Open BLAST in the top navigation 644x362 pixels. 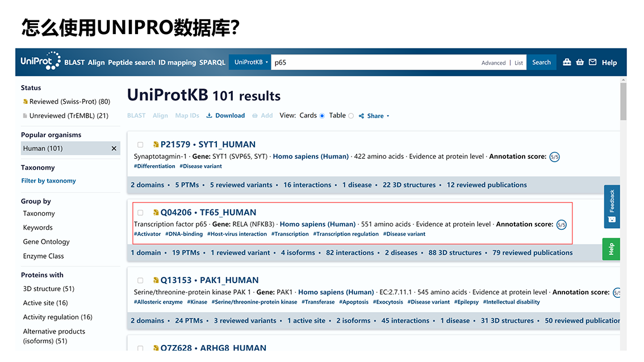coord(74,62)
